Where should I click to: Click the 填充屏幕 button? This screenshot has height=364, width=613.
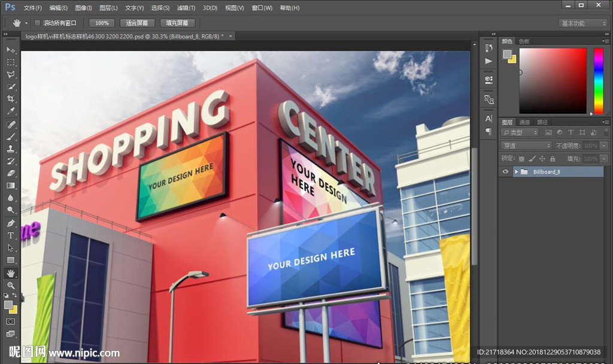[x=177, y=23]
